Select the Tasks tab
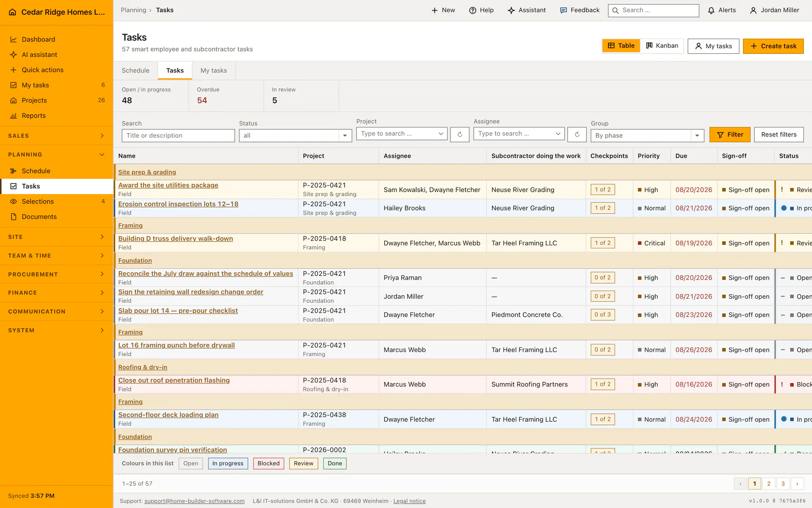 (x=175, y=71)
